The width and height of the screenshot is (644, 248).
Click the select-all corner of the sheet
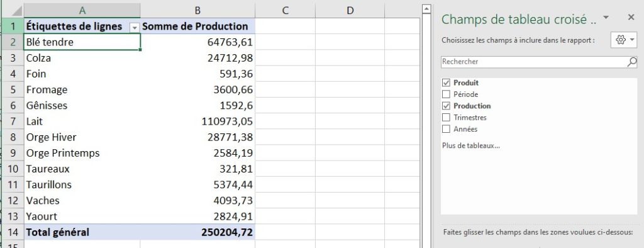pyautogui.click(x=13, y=10)
